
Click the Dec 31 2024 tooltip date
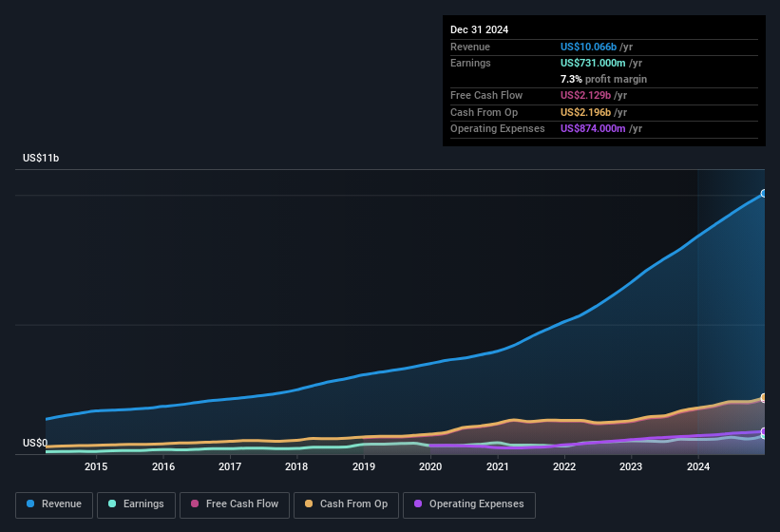[479, 29]
